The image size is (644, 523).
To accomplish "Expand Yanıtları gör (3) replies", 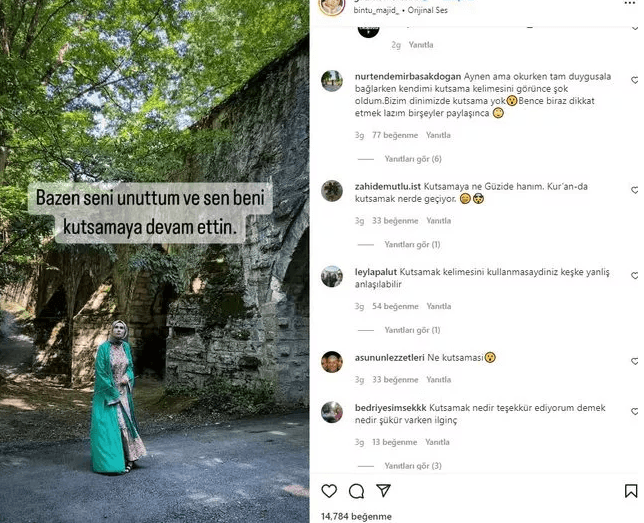I will [413, 466].
